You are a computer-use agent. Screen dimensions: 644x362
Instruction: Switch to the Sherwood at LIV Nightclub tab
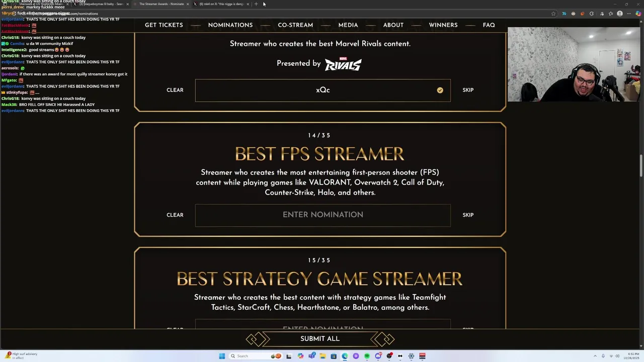[38, 4]
